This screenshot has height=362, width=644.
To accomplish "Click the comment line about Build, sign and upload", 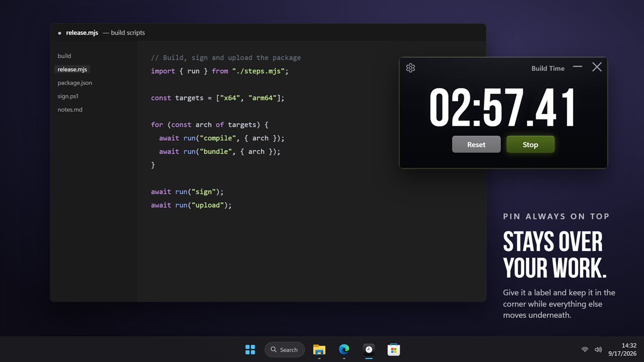I will click(226, 58).
